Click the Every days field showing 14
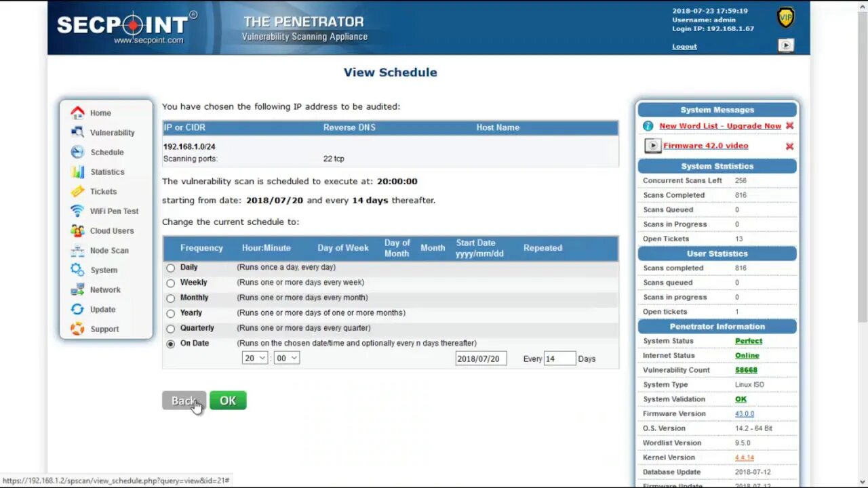This screenshot has height=488, width=868. click(x=559, y=359)
